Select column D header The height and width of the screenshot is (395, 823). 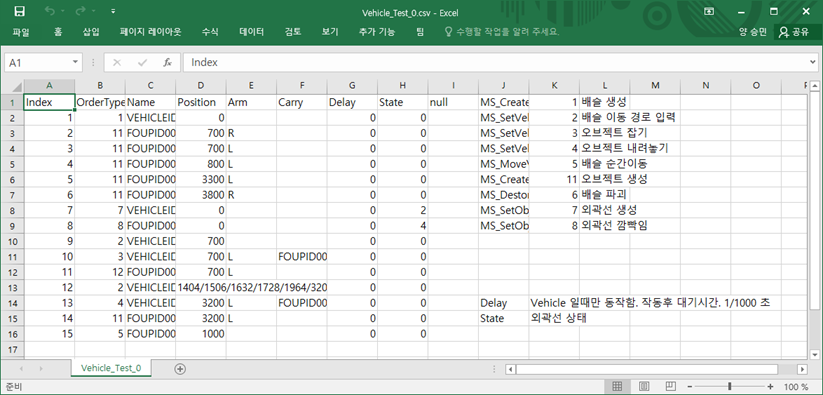click(201, 86)
